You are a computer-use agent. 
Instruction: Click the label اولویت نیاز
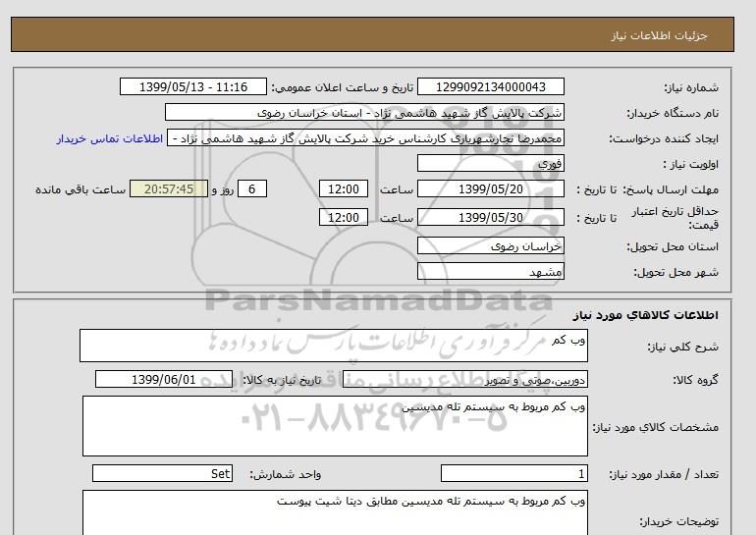click(x=691, y=164)
